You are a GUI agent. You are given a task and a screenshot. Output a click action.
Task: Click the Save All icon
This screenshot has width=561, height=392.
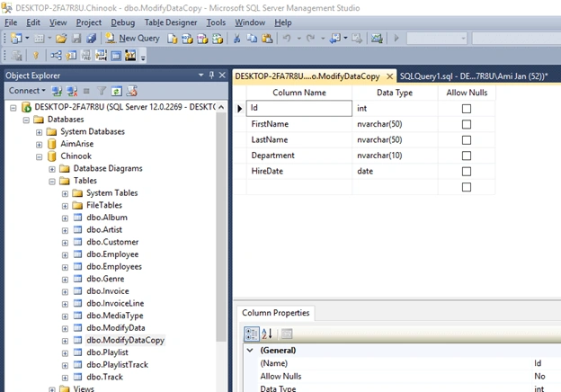[x=92, y=38]
